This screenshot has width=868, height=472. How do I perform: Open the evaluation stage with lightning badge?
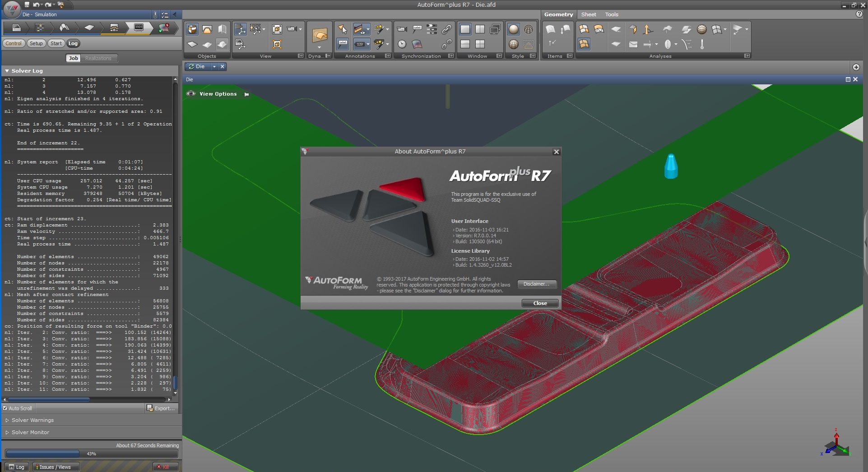pyautogui.click(x=164, y=28)
